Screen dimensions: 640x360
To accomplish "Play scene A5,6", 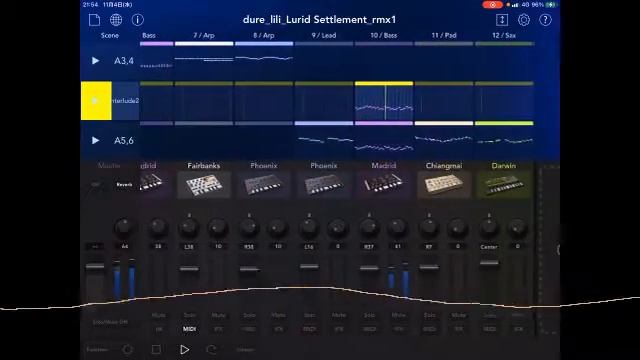I will coord(96,140).
